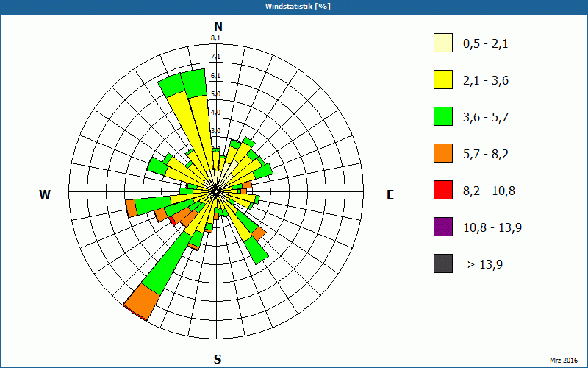Click the legend label '5,7 - 8,2'
The height and width of the screenshot is (368, 588).
486,155
